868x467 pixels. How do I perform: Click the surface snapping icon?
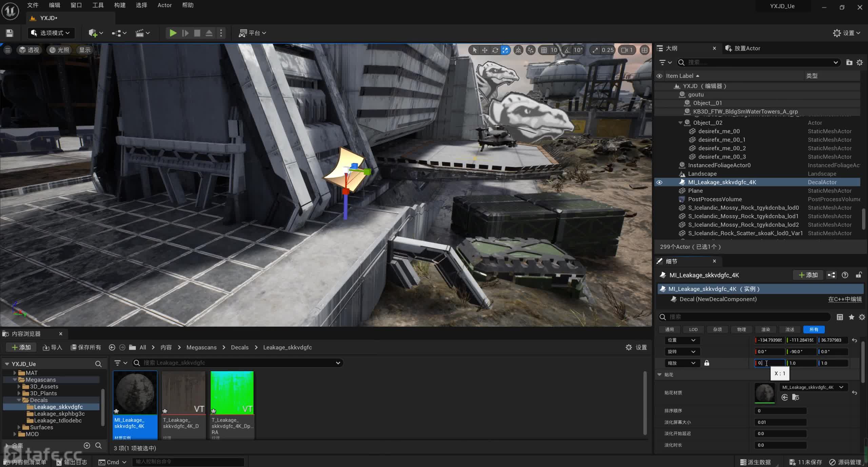[531, 50]
